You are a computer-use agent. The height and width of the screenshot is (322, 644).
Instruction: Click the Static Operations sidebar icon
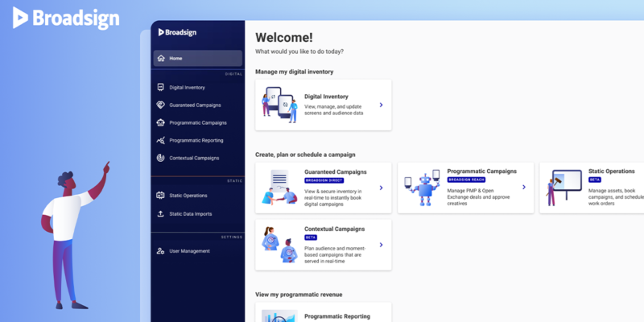point(160,196)
